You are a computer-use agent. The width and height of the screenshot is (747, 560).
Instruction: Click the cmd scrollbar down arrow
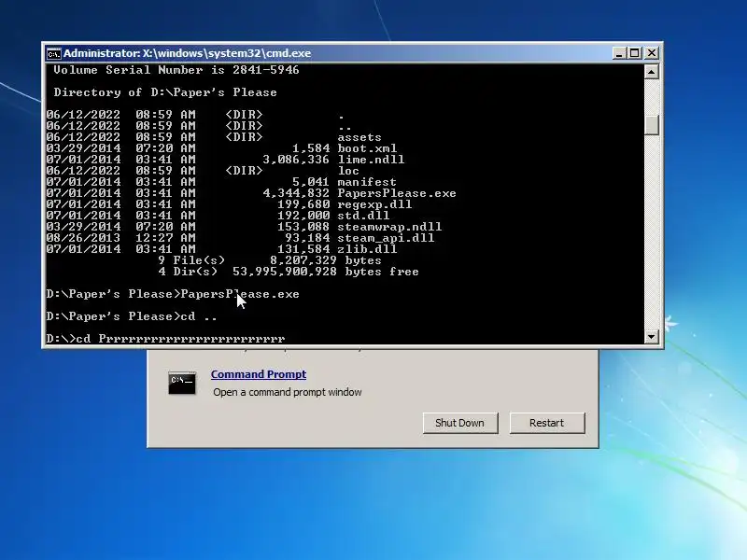point(651,336)
